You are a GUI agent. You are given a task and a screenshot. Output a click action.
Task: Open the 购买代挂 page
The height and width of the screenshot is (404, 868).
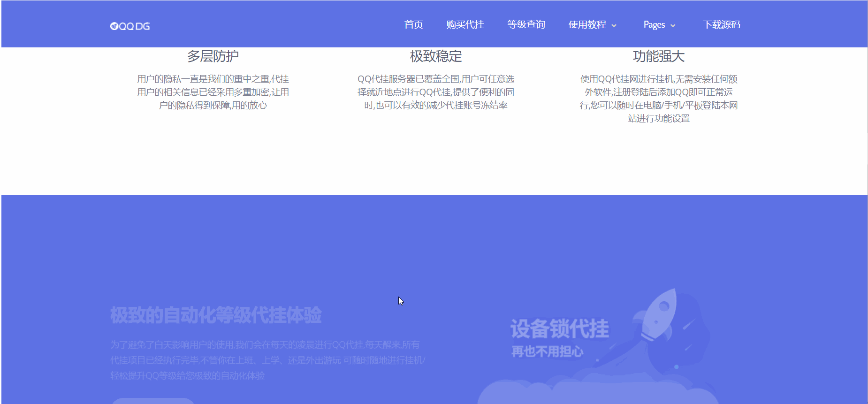coord(465,25)
